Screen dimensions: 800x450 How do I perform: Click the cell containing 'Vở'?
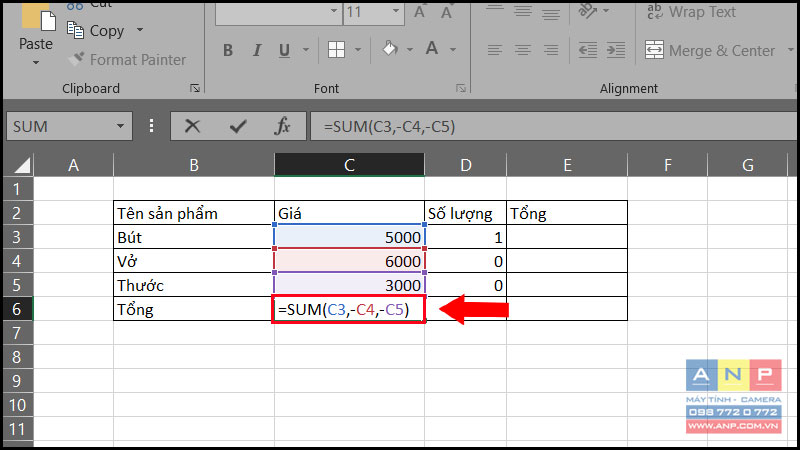click(x=194, y=261)
